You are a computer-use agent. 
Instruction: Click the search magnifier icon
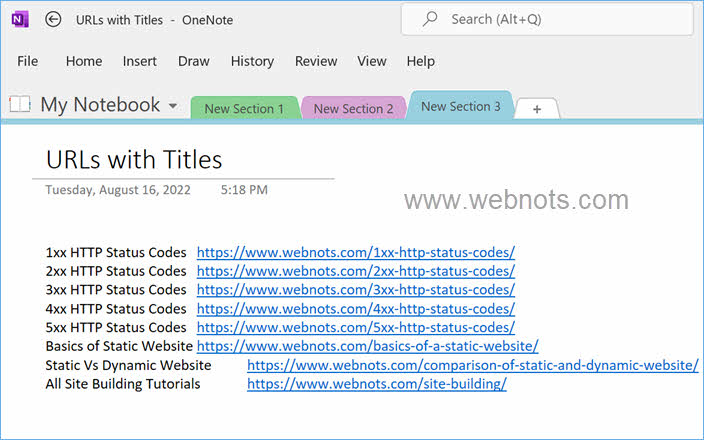tap(430, 19)
